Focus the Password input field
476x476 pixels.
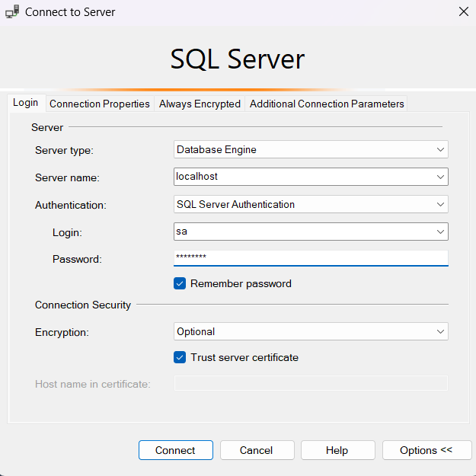point(311,258)
